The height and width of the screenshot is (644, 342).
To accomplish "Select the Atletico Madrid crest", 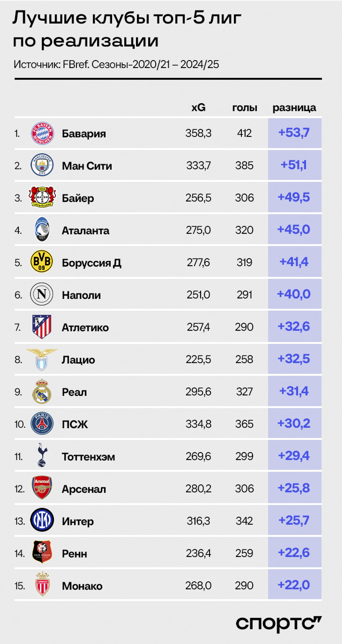I will 42,326.
